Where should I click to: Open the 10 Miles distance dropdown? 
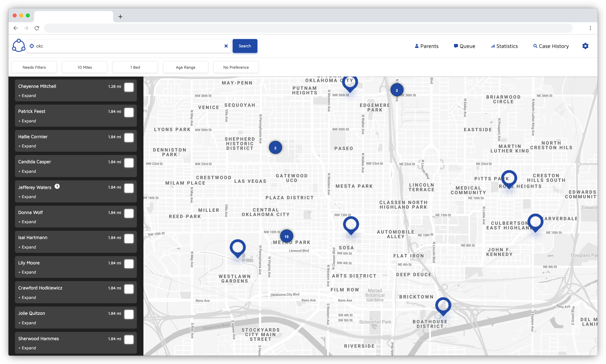(85, 67)
